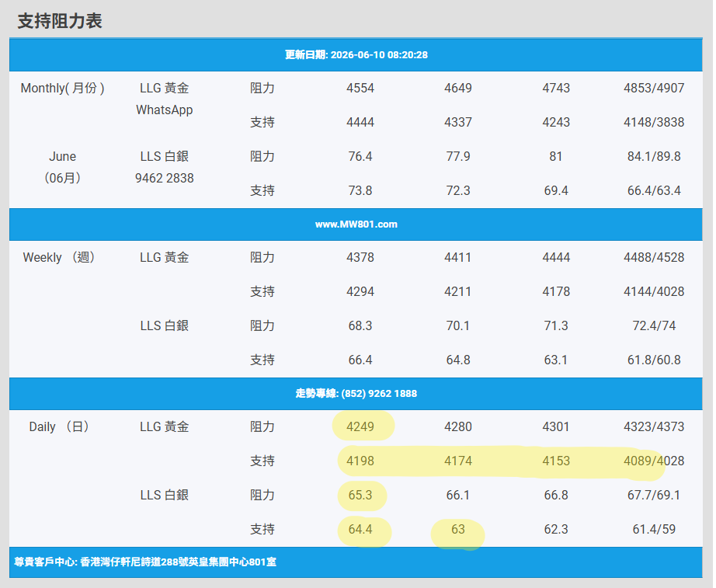716x588 pixels.
Task: Click the update date 2026-06-10 08:20:28 banner
Action: pyautogui.click(x=356, y=55)
